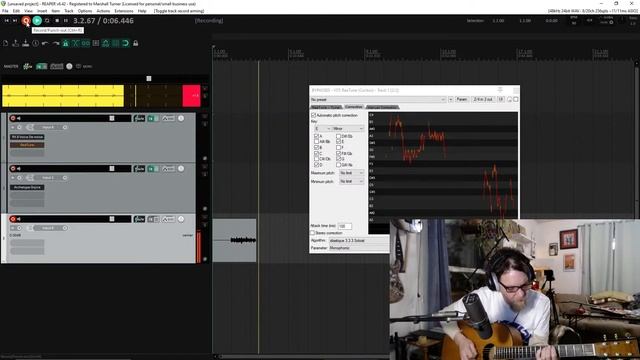Toggle snap magnet toolbar icon
Image resolution: width=640 pixels, height=360 pixels.
pyautogui.click(x=125, y=43)
